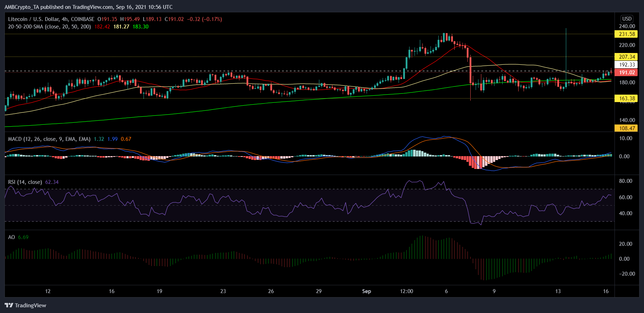Click the date 23 on the time axis

223,291
